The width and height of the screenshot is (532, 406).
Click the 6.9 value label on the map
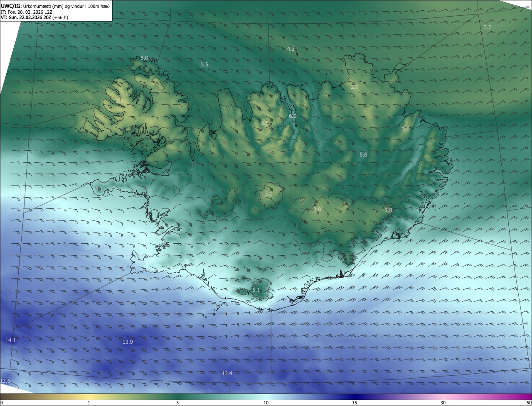[x=293, y=116]
